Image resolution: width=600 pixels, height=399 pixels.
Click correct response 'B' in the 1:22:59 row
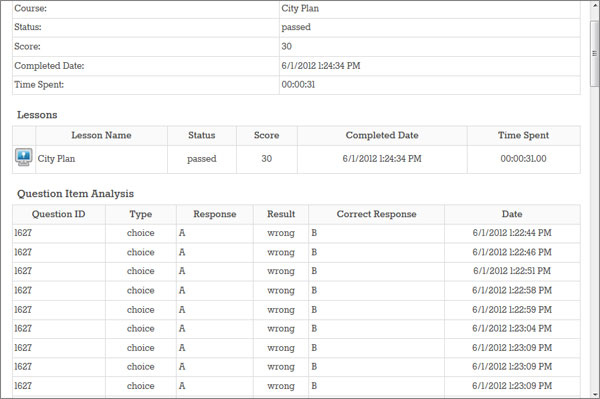(x=314, y=309)
